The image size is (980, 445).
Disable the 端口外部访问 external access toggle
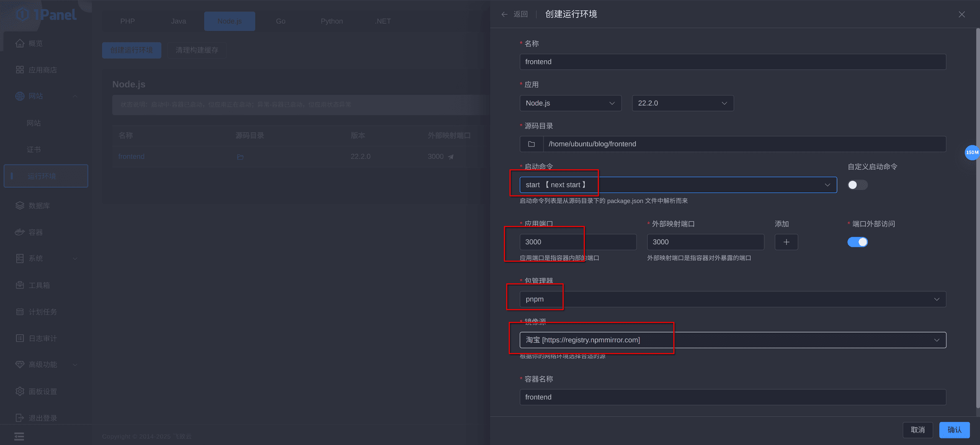[x=857, y=242]
